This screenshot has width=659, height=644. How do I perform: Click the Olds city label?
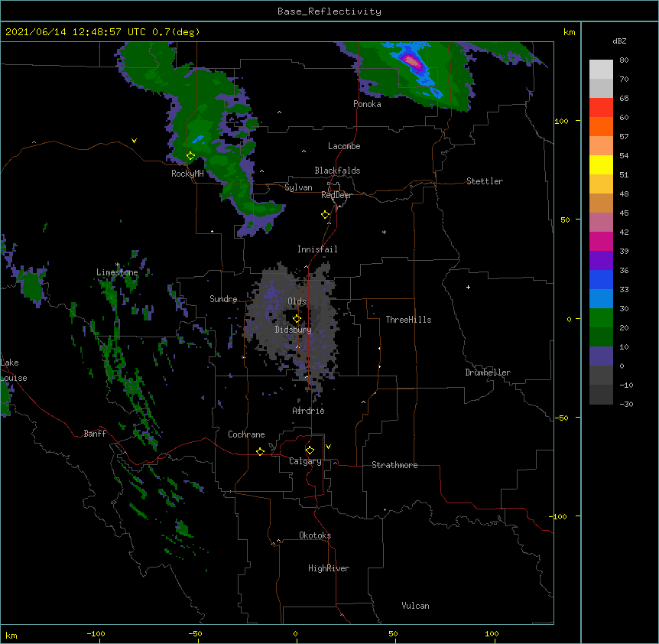[x=297, y=301]
